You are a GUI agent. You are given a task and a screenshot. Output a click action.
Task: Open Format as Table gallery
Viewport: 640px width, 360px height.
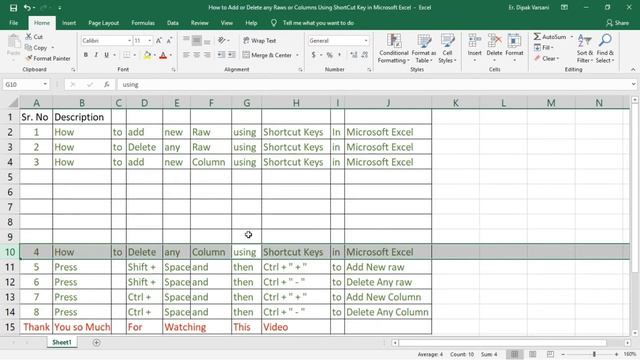click(x=424, y=49)
